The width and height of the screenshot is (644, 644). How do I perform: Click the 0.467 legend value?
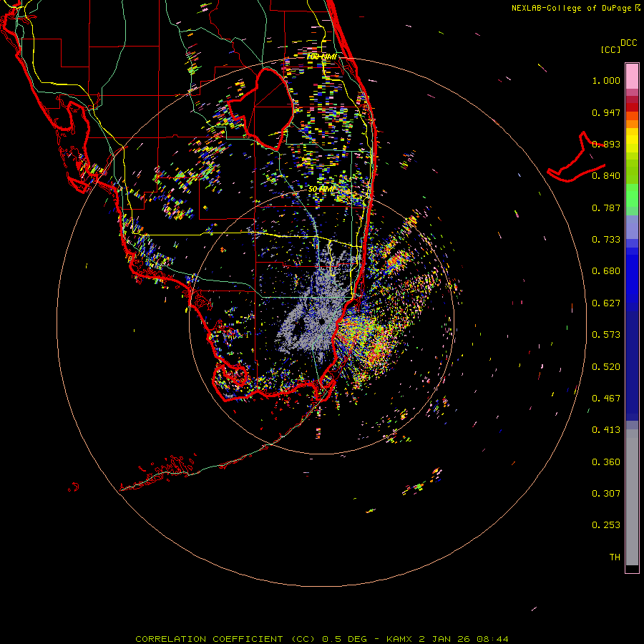tap(606, 399)
